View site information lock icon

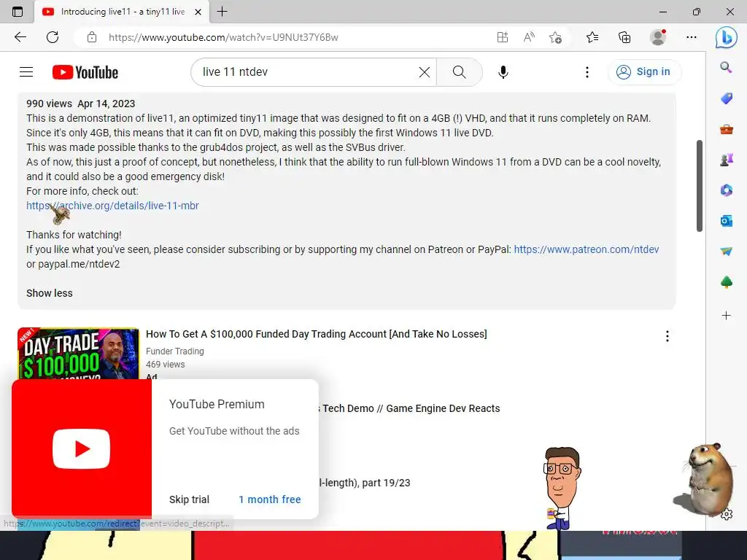pyautogui.click(x=92, y=37)
